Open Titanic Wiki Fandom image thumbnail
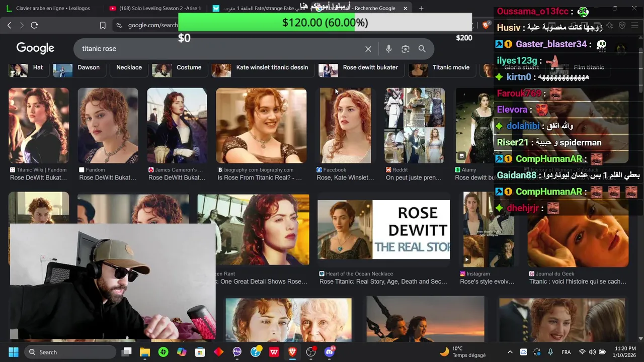Screen dimensions: 644x362 point(39,125)
